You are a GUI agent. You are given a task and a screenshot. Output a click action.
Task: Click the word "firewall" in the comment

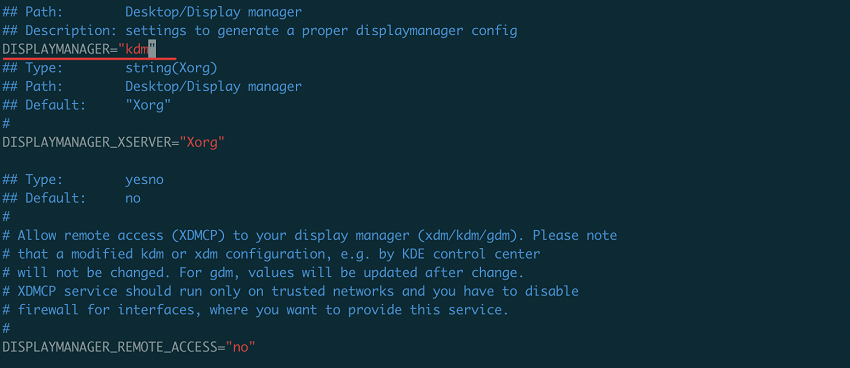click(48, 310)
